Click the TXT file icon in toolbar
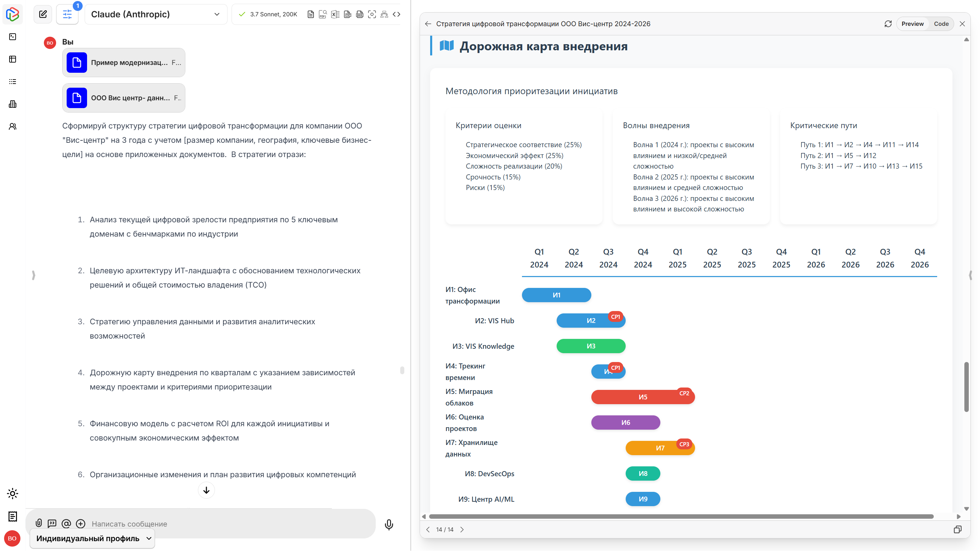Screen dimensions: 980x551 point(347,14)
